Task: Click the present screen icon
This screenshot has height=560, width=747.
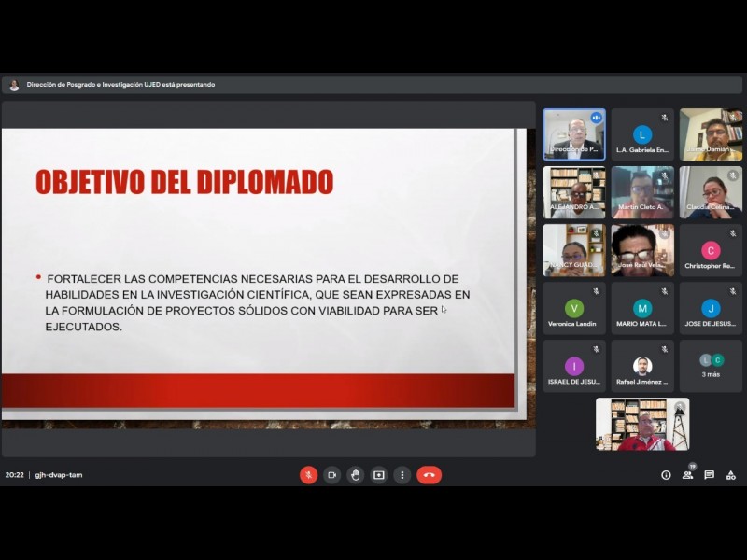Action: (378, 475)
